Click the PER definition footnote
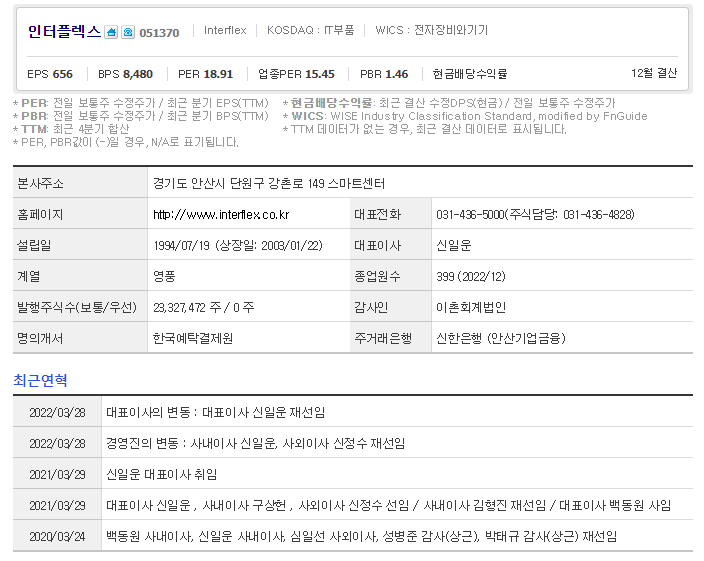 (x=141, y=103)
